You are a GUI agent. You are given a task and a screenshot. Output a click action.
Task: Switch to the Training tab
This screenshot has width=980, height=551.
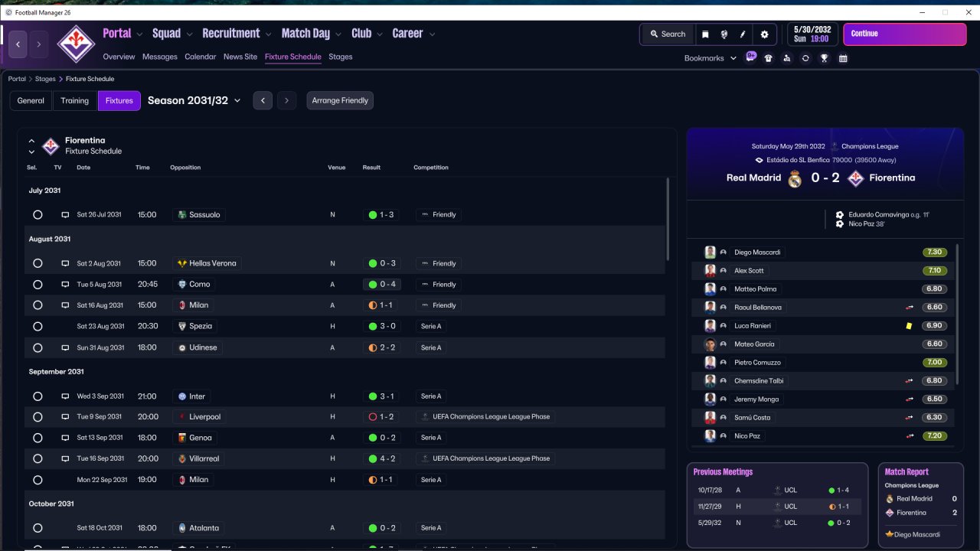75,101
